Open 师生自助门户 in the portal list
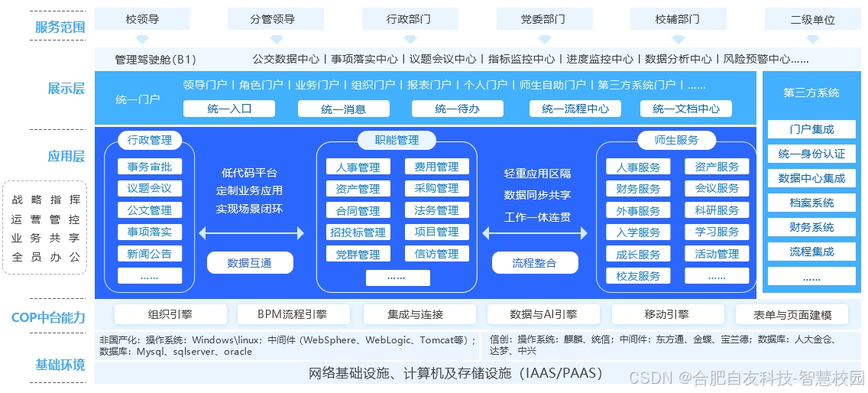The width and height of the screenshot is (868, 393). click(552, 85)
